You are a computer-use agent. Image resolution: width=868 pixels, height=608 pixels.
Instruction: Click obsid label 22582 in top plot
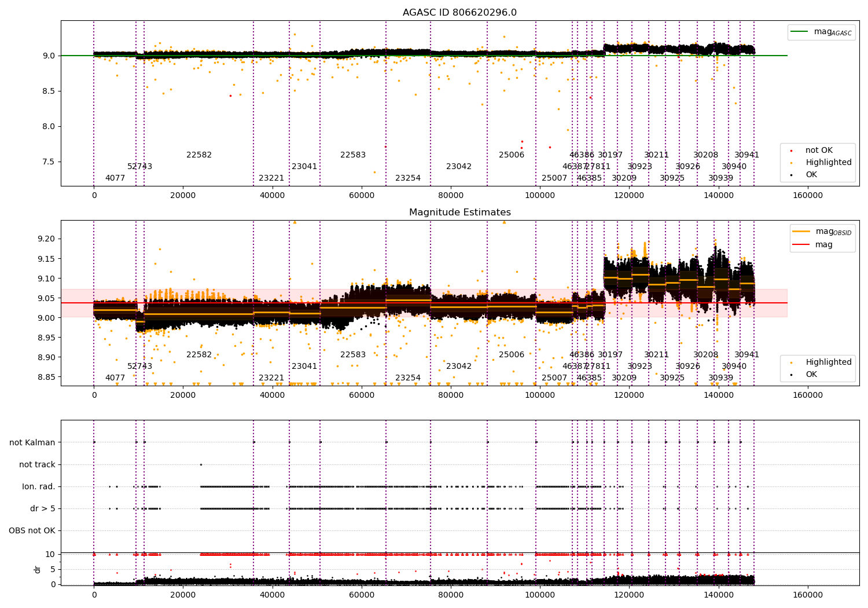199,155
